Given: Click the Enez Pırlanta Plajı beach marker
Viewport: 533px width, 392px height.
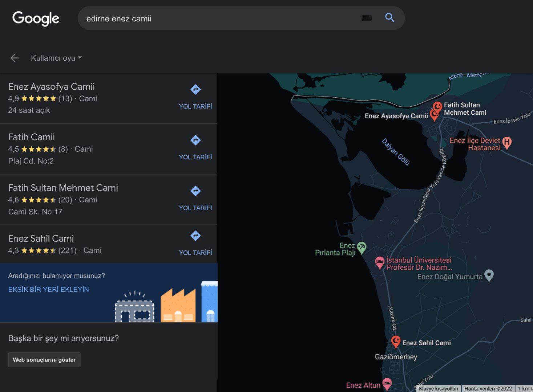Looking at the screenshot, I should (x=362, y=248).
